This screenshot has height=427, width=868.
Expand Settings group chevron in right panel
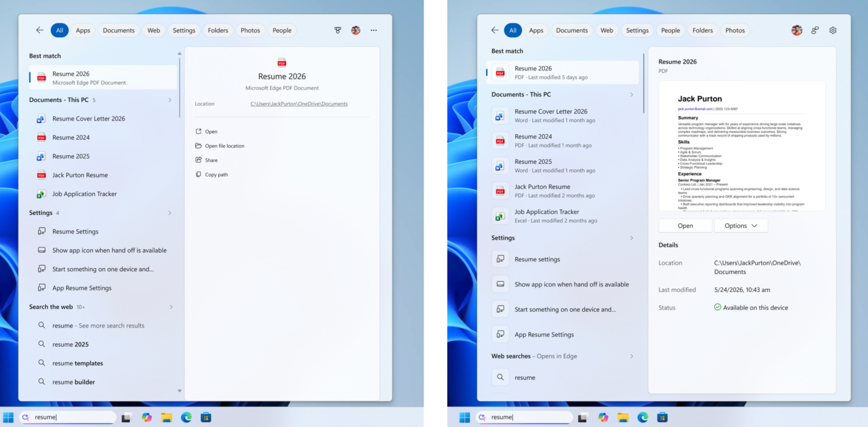631,238
